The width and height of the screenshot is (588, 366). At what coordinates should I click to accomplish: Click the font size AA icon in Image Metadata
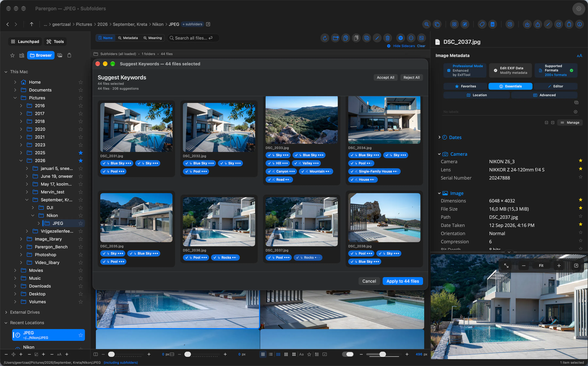point(579,56)
